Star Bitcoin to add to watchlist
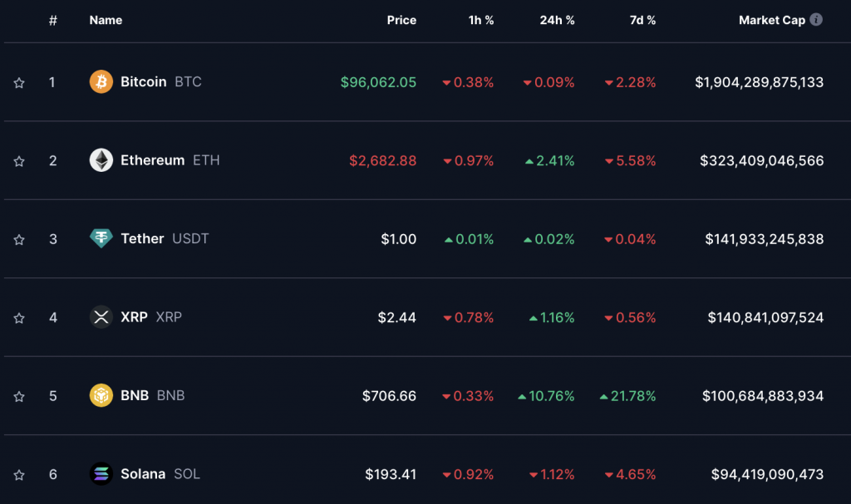Screen dimensions: 851x504 pos(19,82)
